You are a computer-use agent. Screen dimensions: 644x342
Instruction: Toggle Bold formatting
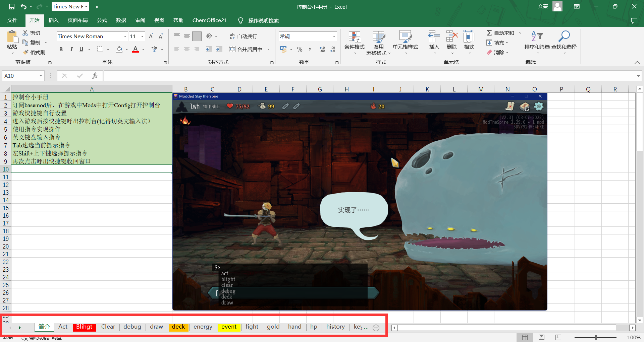pyautogui.click(x=61, y=49)
